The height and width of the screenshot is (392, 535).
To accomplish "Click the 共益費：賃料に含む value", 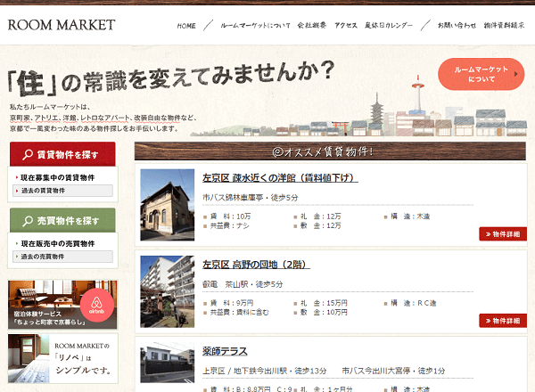I will (239, 312).
